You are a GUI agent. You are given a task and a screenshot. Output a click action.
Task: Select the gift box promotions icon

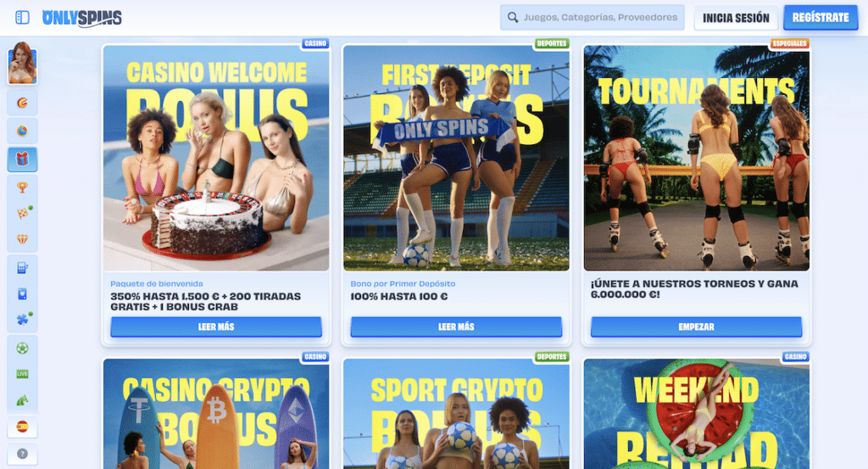[22, 159]
